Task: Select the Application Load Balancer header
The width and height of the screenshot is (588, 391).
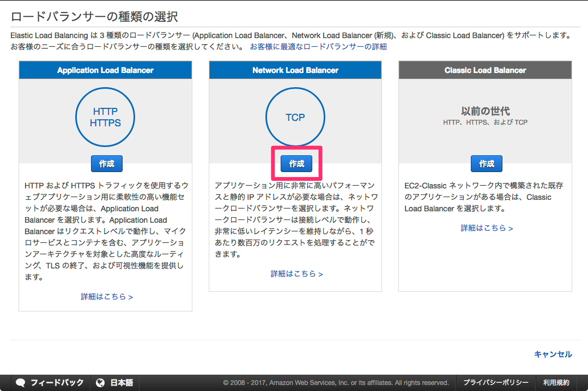Action: 105,70
